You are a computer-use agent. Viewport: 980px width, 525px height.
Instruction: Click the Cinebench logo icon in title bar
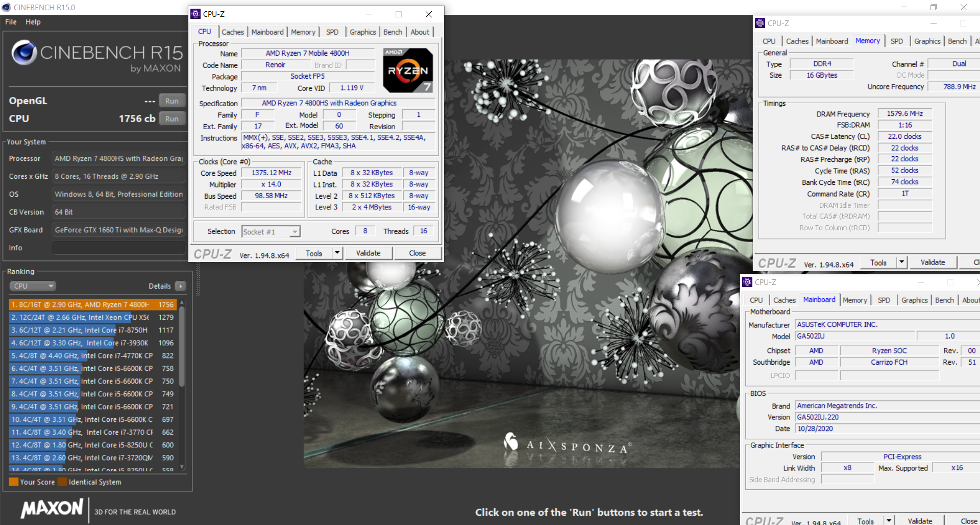[6, 7]
